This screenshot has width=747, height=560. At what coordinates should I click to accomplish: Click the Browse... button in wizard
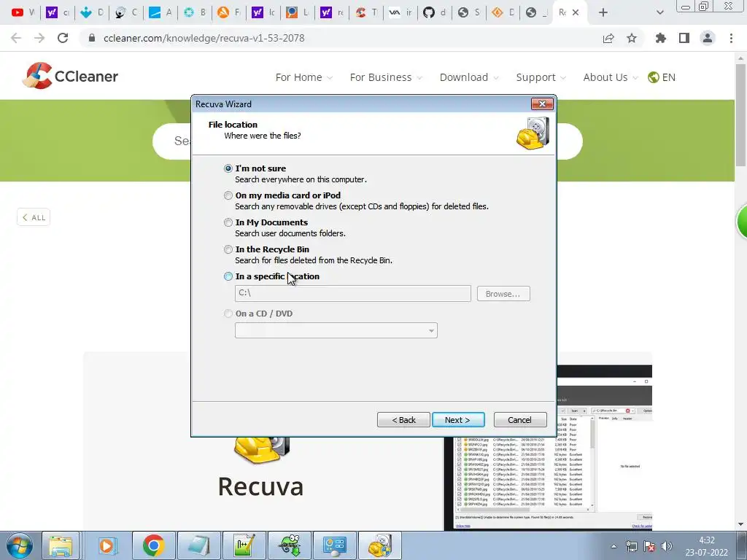(x=503, y=294)
